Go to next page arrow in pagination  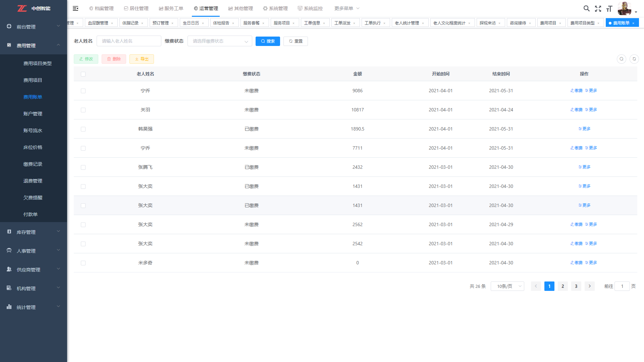[589, 286]
